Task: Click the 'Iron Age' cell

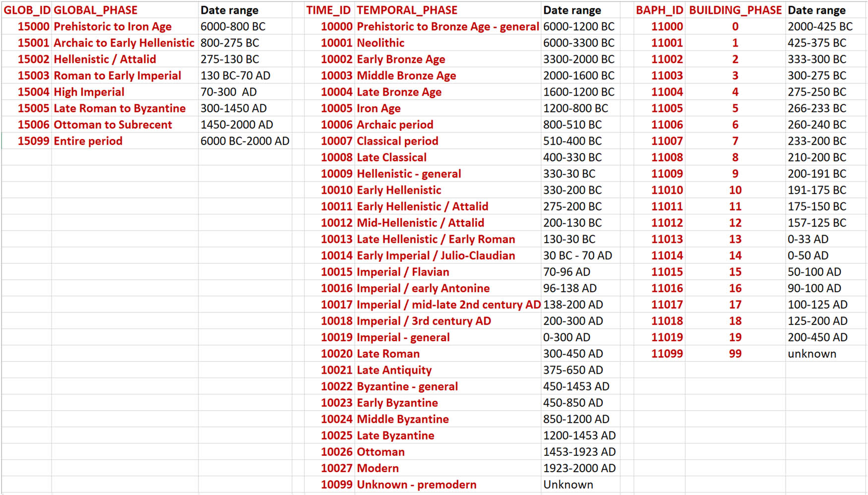Action: tap(378, 108)
